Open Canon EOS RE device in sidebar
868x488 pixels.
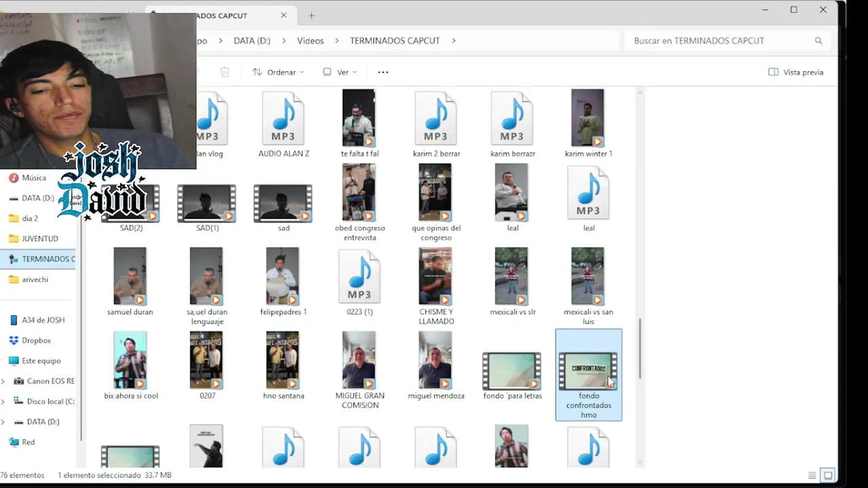[45, 381]
